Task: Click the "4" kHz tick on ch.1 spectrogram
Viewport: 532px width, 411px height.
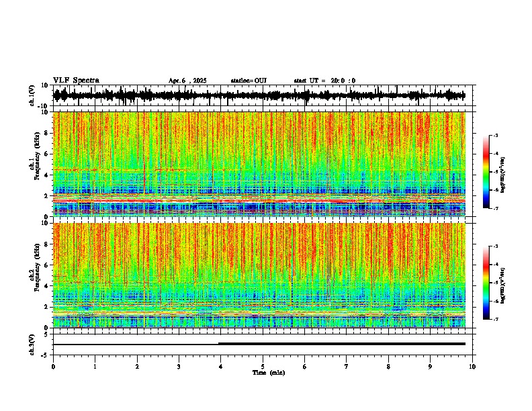Action: [47, 175]
